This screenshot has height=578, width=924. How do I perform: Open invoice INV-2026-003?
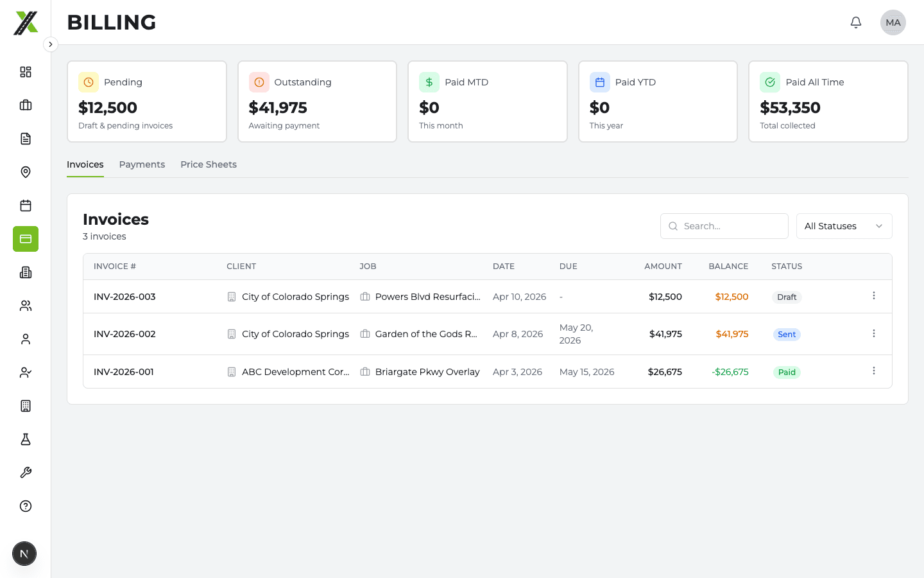124,297
